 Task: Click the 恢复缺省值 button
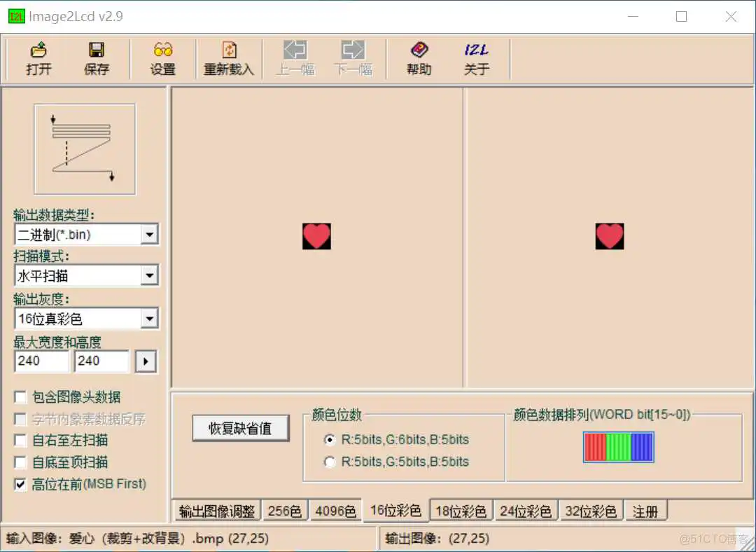click(x=240, y=429)
